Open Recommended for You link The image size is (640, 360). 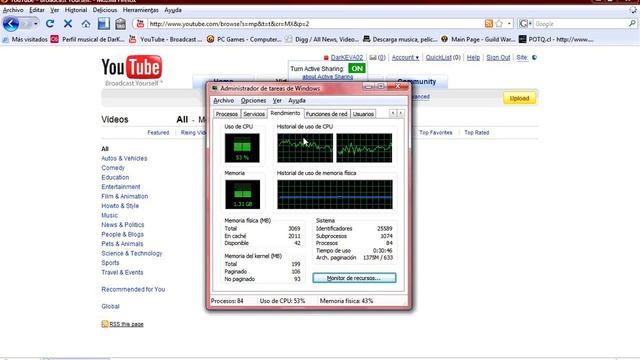pos(133,289)
